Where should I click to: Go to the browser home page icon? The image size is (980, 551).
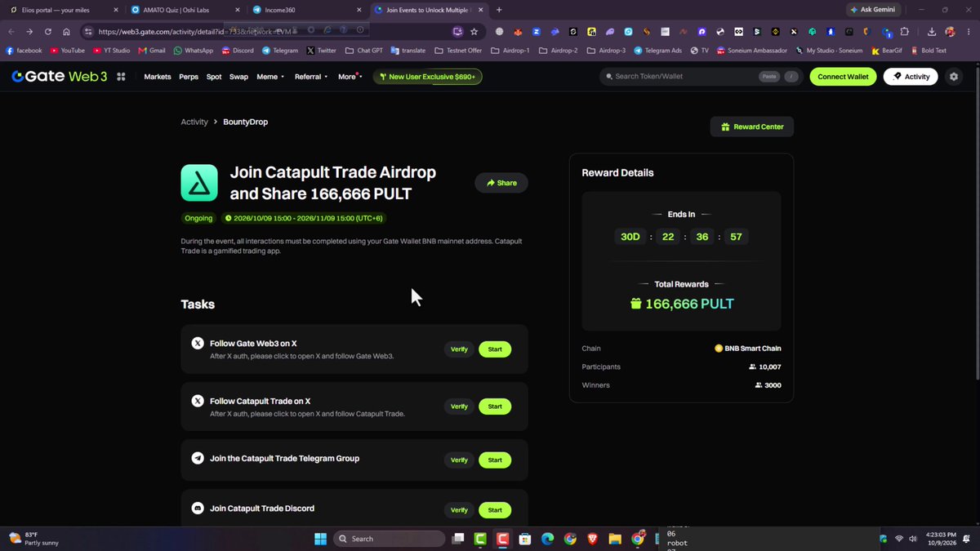pos(67,32)
